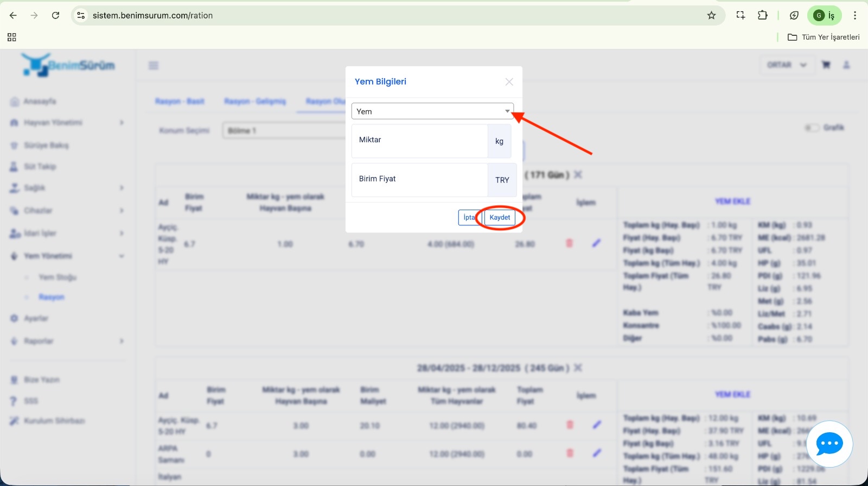Open the Yem dropdown in the dialog

pyautogui.click(x=432, y=111)
